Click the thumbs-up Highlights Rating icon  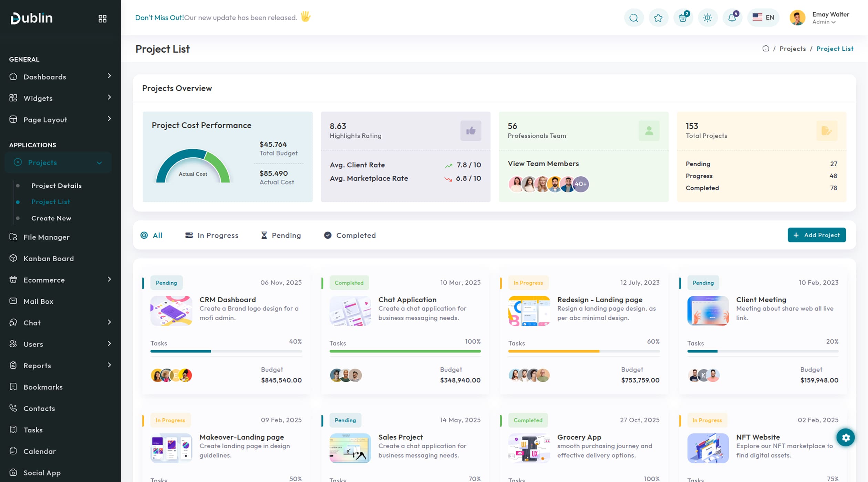click(x=471, y=130)
